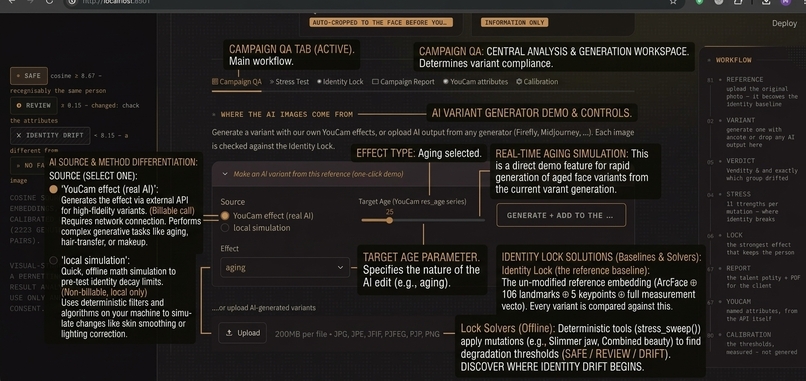Open the Effect dropdown showing aging
This screenshot has width=806, height=381.
click(285, 267)
